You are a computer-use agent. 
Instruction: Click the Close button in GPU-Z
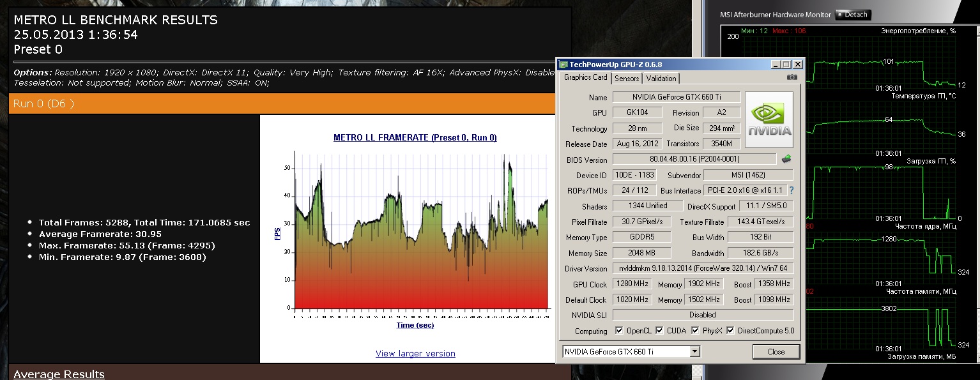[776, 351]
